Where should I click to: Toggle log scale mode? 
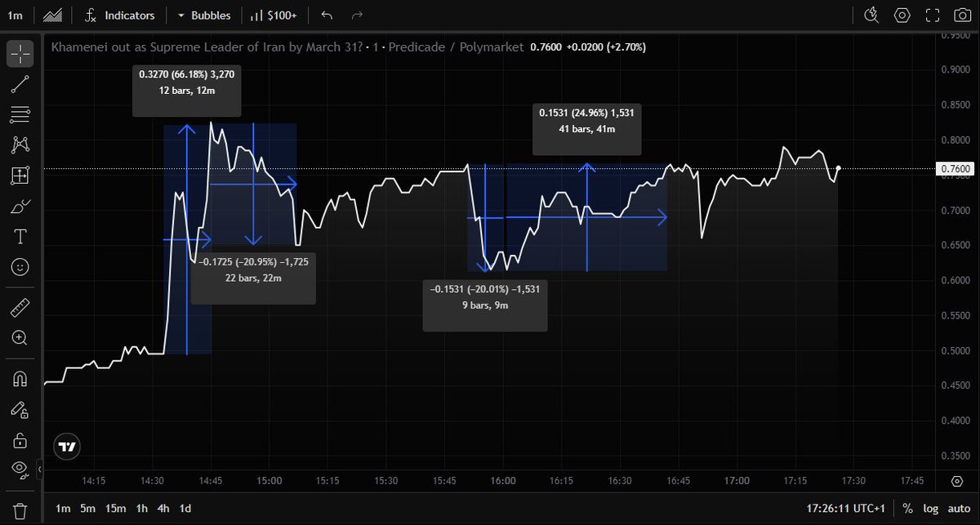pos(930,508)
